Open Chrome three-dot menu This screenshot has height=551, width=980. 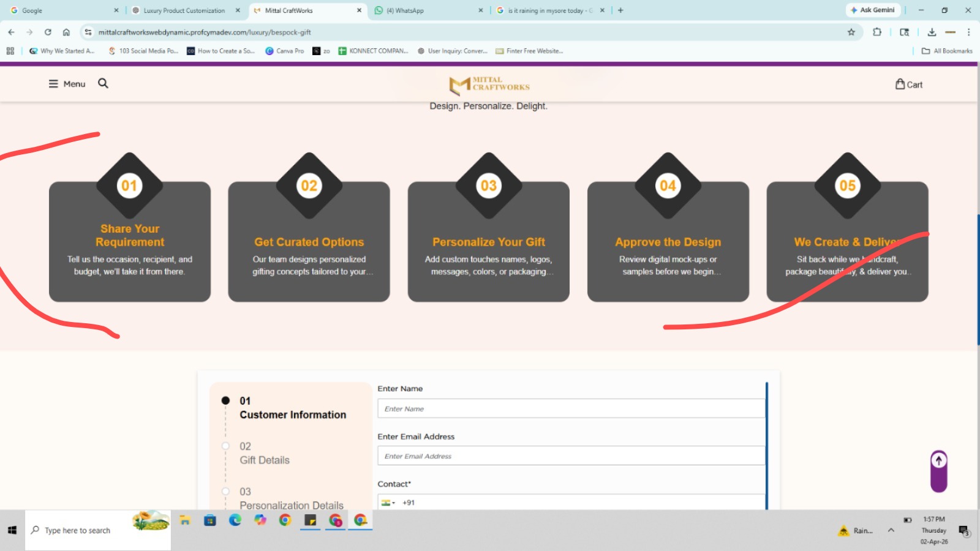[x=968, y=32]
